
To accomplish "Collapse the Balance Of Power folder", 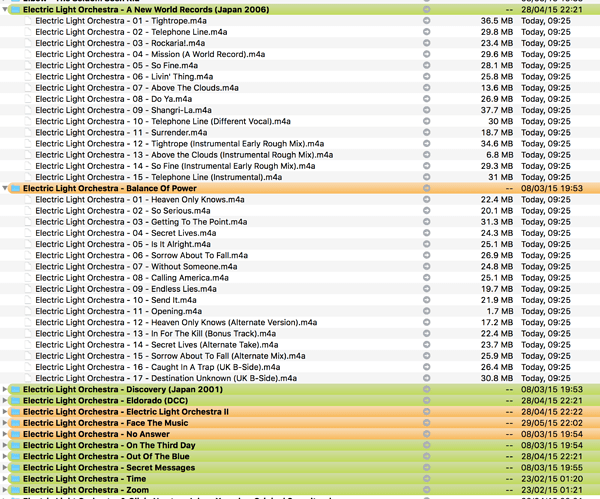I will tap(5, 188).
